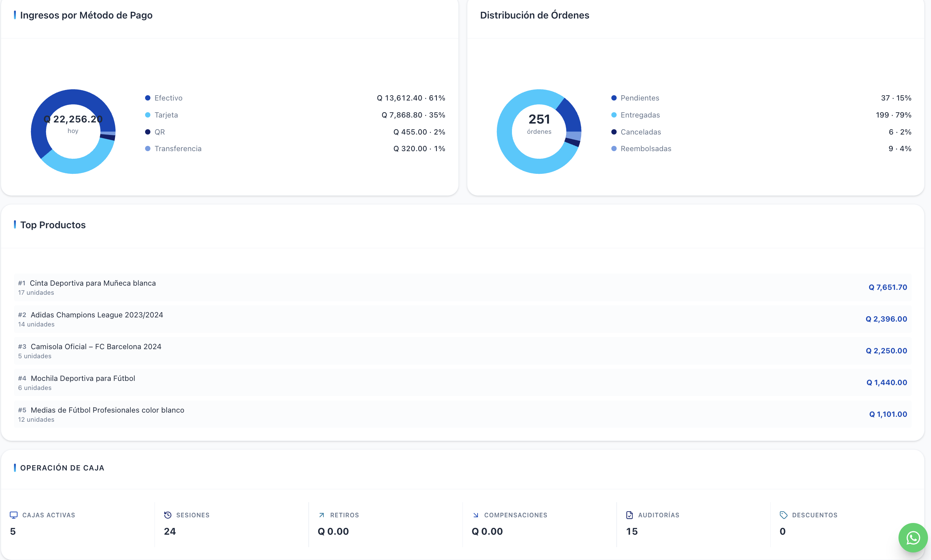Image resolution: width=931 pixels, height=560 pixels.
Task: Click the Cajas Activas monitor icon
Action: click(14, 515)
